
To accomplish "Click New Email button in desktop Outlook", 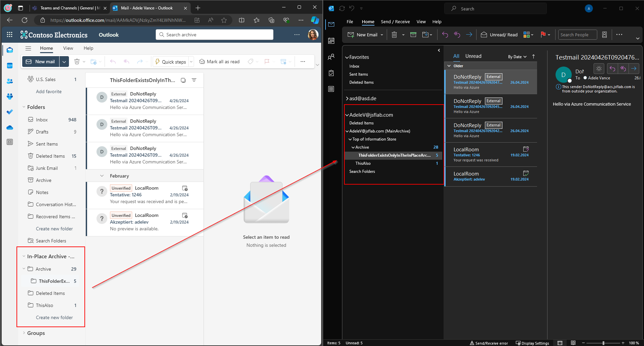I will 363,35.
